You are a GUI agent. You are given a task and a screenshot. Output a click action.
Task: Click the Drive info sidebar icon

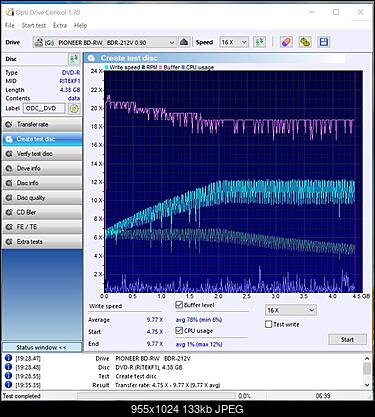[x=9, y=168]
